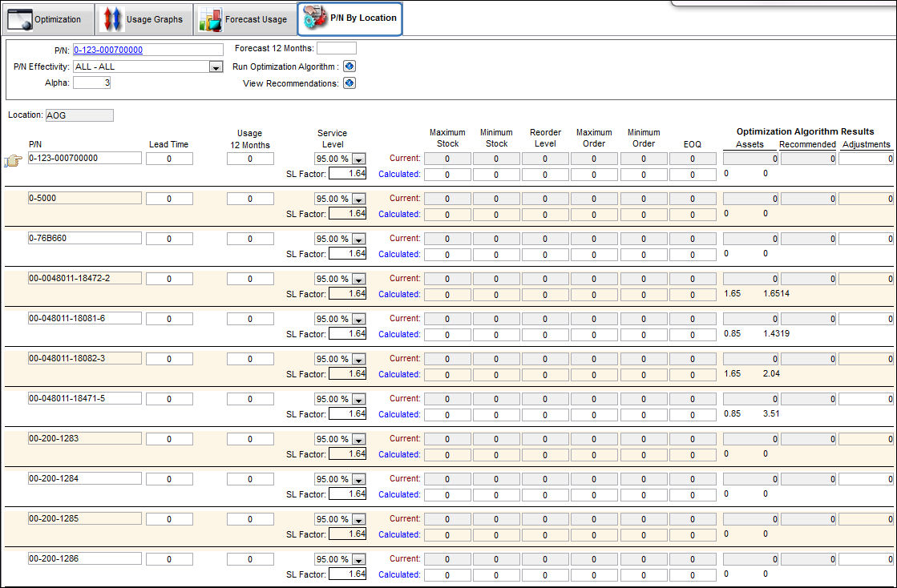Click Calculated Reorder Level field for 00-200-1284
The image size is (897, 588).
(544, 495)
